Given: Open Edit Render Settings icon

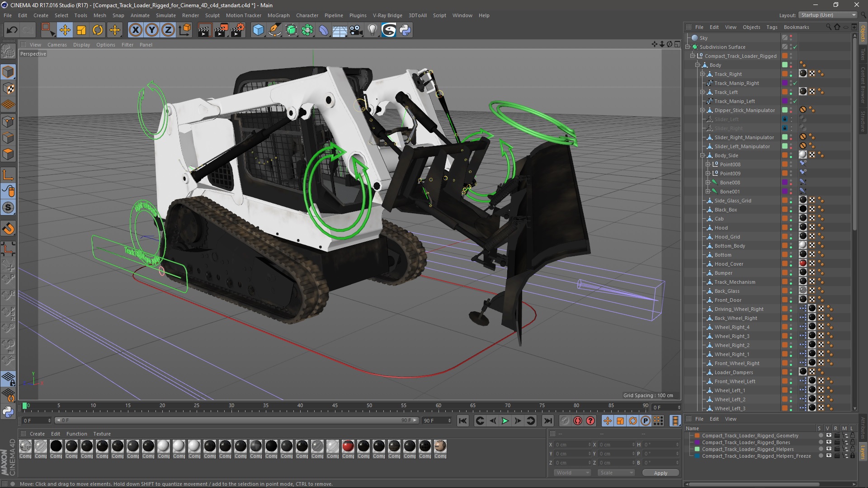Looking at the screenshot, I should point(238,30).
